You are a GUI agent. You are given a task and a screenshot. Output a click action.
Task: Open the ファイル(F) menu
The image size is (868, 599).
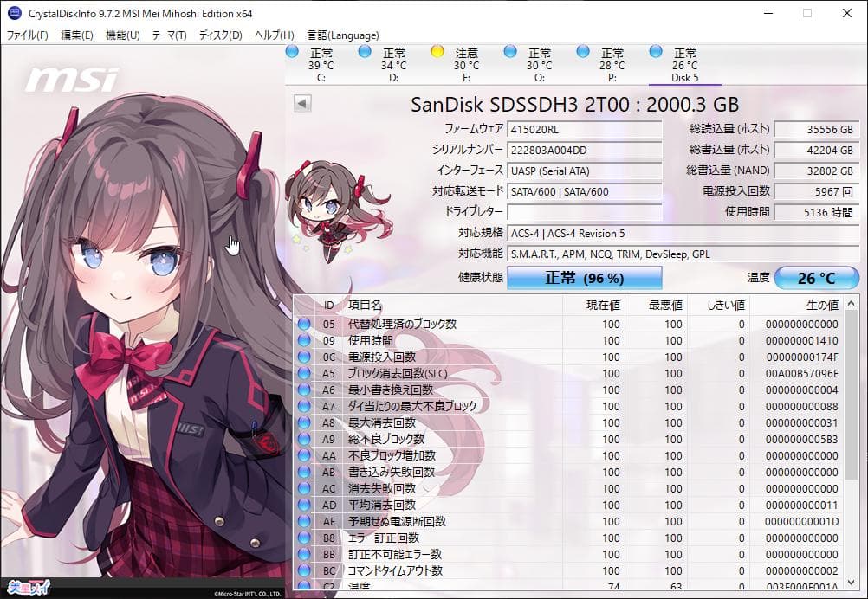pyautogui.click(x=25, y=35)
